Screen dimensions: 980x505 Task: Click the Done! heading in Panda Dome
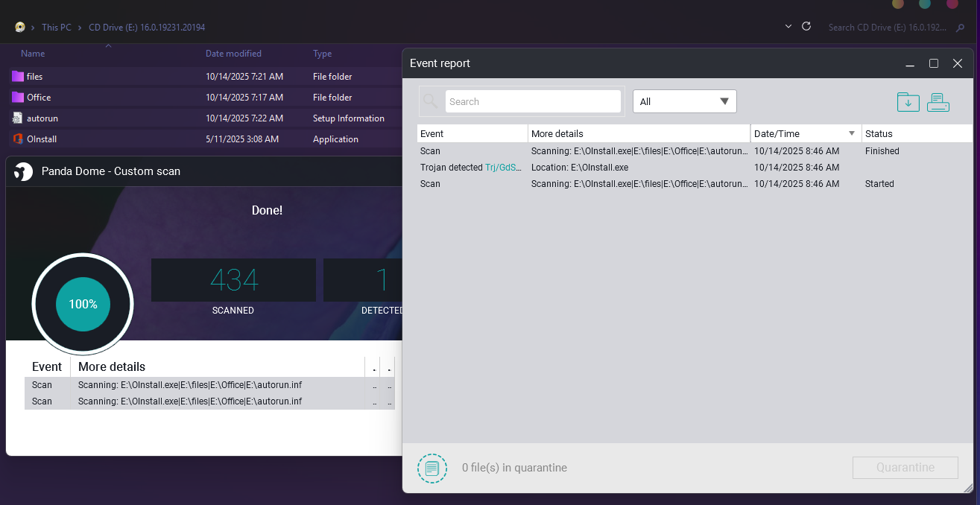click(x=267, y=210)
